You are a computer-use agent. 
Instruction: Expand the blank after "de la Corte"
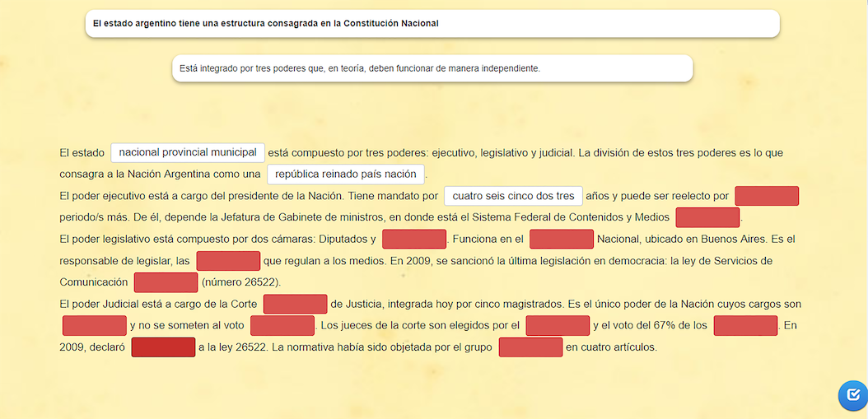click(296, 304)
